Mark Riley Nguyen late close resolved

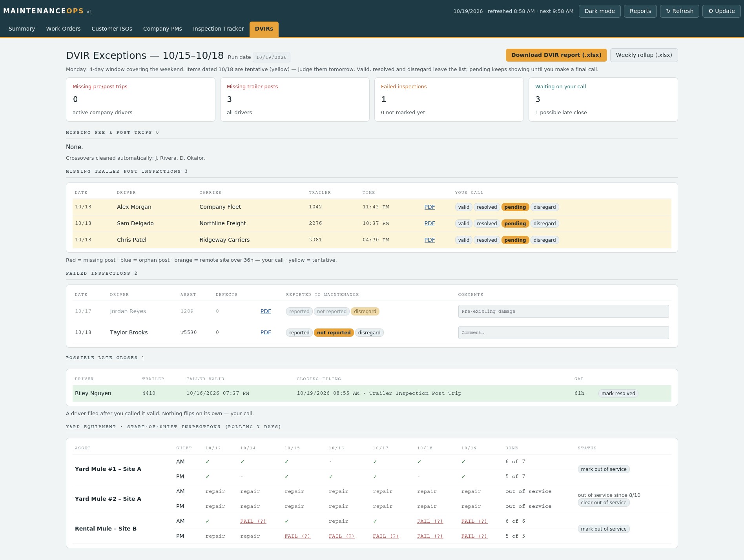618,394
